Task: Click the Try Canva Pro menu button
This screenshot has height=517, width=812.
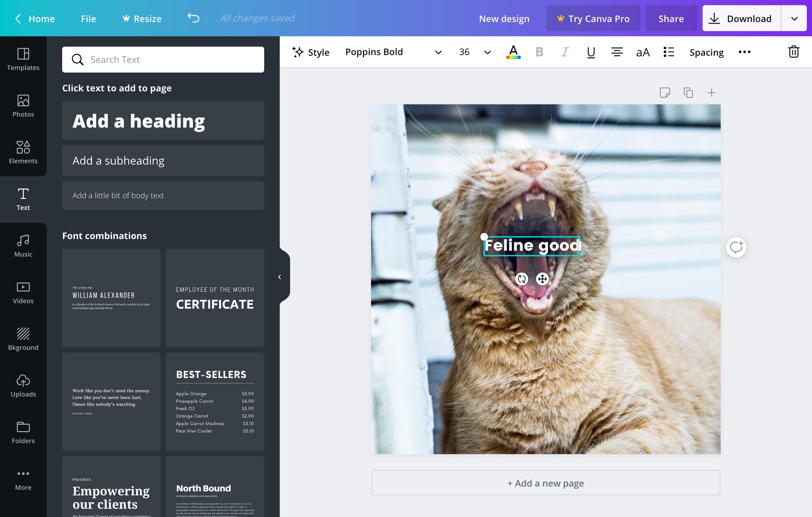Action: (593, 18)
